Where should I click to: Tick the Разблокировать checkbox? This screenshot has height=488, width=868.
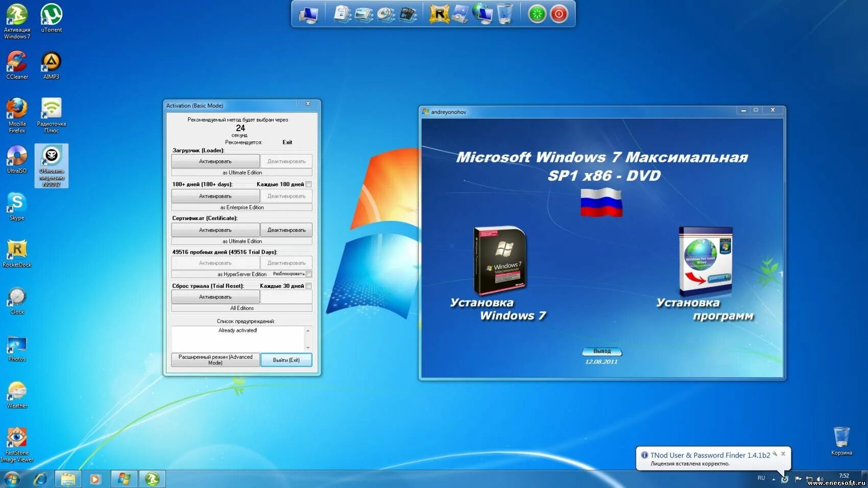coord(308,274)
